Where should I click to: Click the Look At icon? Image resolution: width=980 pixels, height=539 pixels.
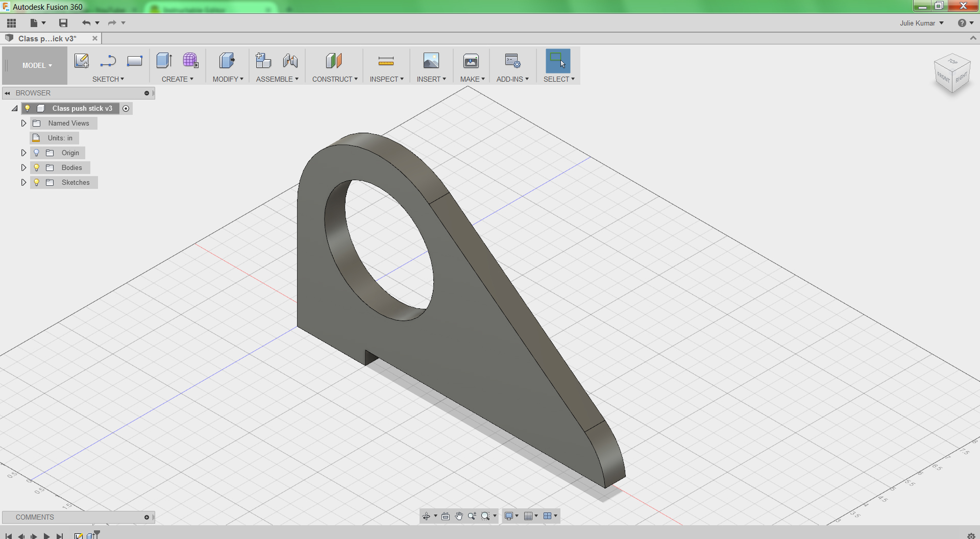point(446,516)
